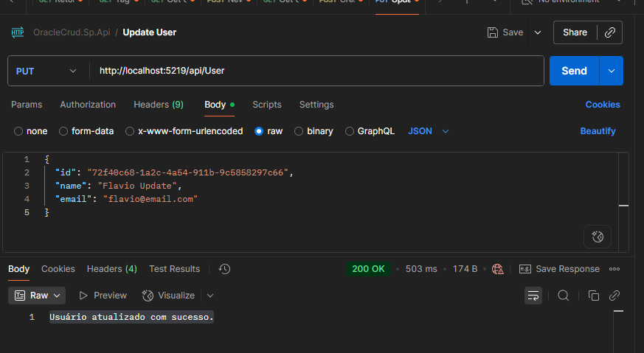Copy the response body to clipboard
The width and height of the screenshot is (644, 353).
pos(593,296)
